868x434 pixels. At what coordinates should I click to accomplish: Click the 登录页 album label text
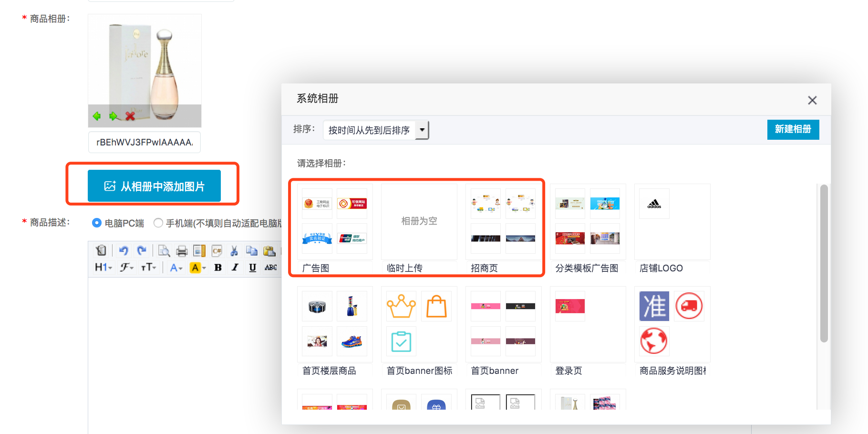click(568, 371)
